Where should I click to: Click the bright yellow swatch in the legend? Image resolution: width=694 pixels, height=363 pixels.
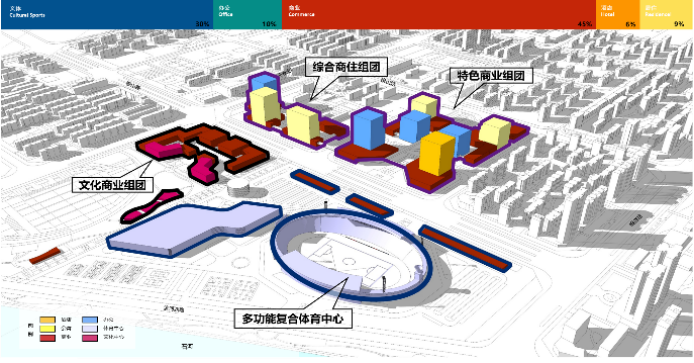[47, 329]
